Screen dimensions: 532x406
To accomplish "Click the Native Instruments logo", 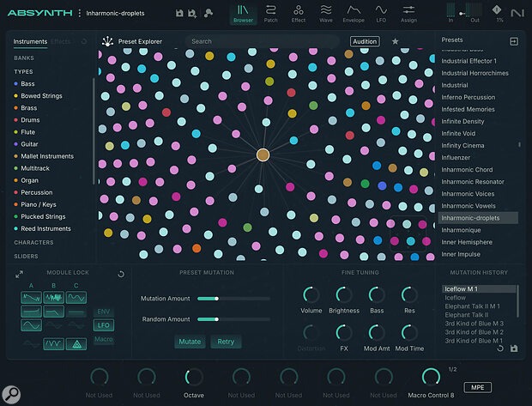I will (x=517, y=13).
